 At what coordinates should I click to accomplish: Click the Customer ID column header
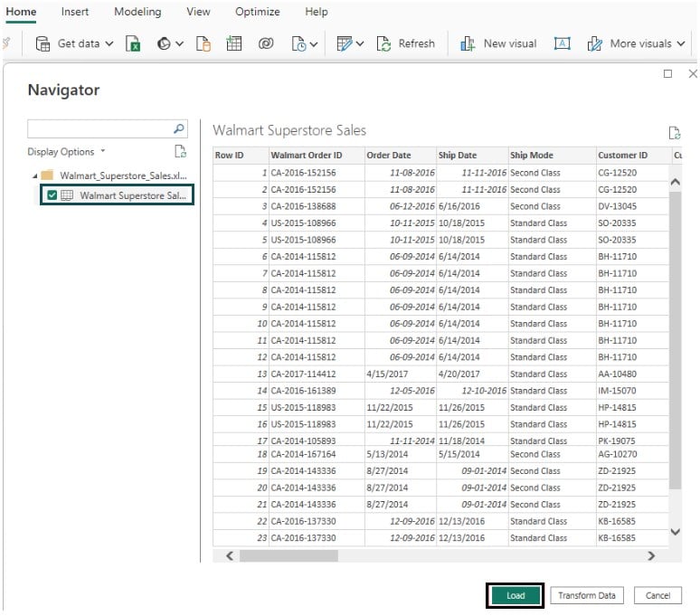click(x=633, y=156)
